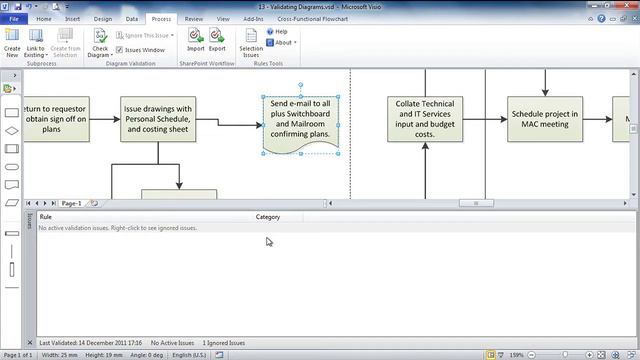Click the zoom out minus button

coord(531,355)
